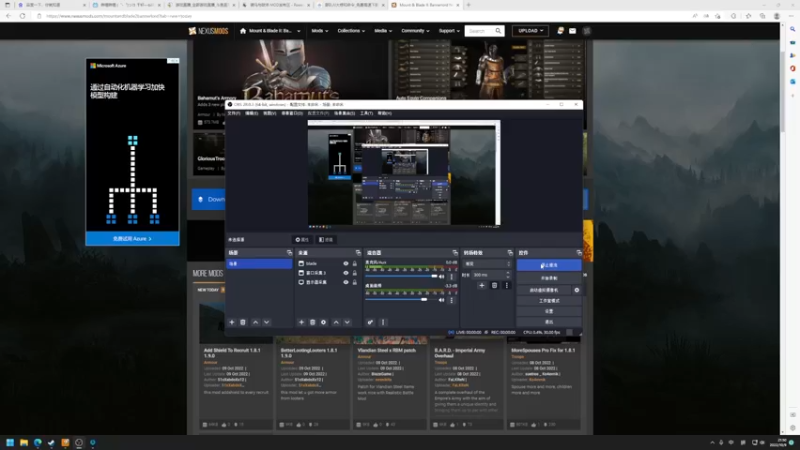The image size is (800, 450).
Task: Mute the microphone/Aux mixer channel
Action: (x=442, y=277)
